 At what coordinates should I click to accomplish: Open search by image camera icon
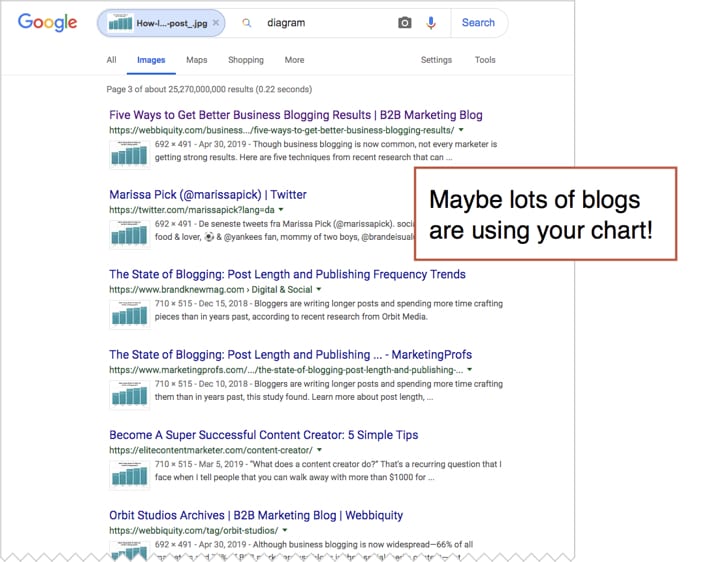[405, 23]
